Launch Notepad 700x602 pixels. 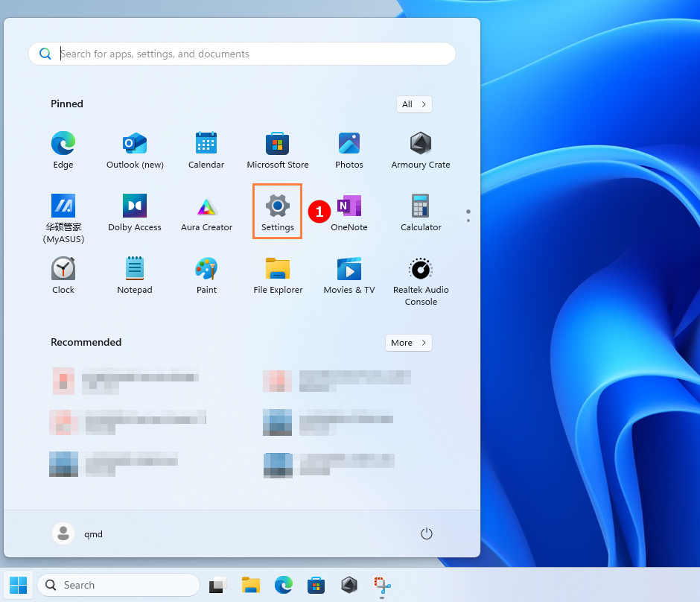click(135, 276)
